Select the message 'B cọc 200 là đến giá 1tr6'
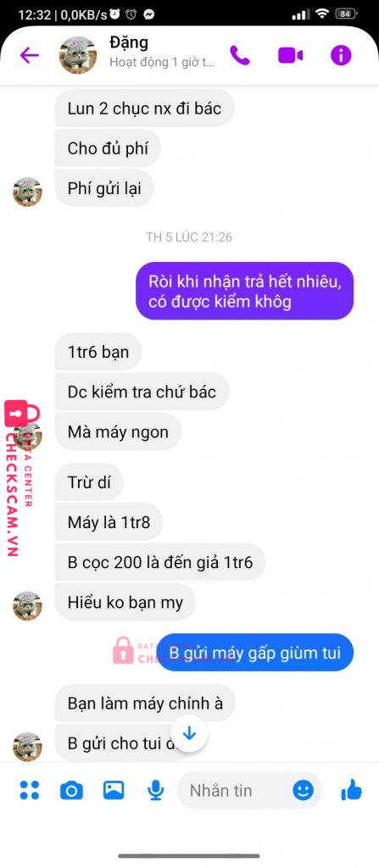 pos(160,563)
